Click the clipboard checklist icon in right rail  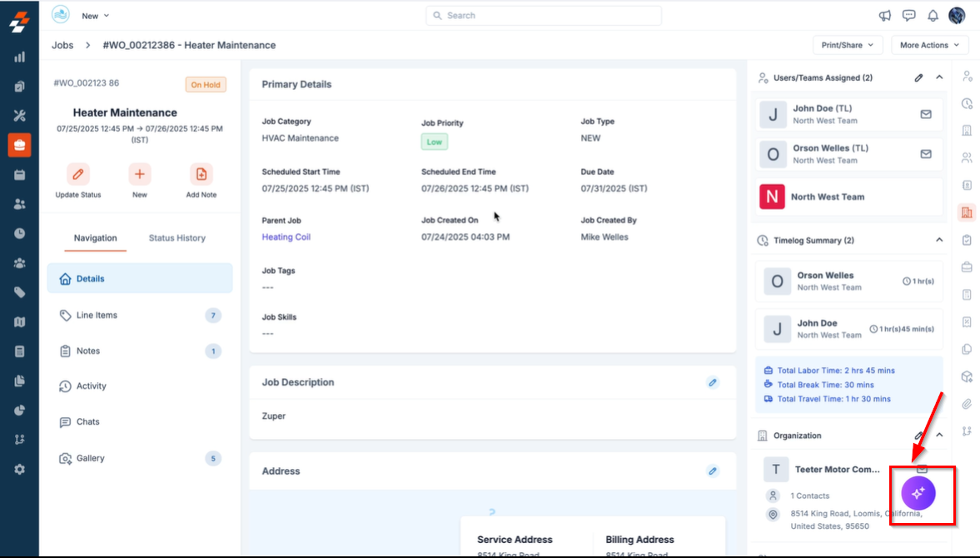pos(967,240)
